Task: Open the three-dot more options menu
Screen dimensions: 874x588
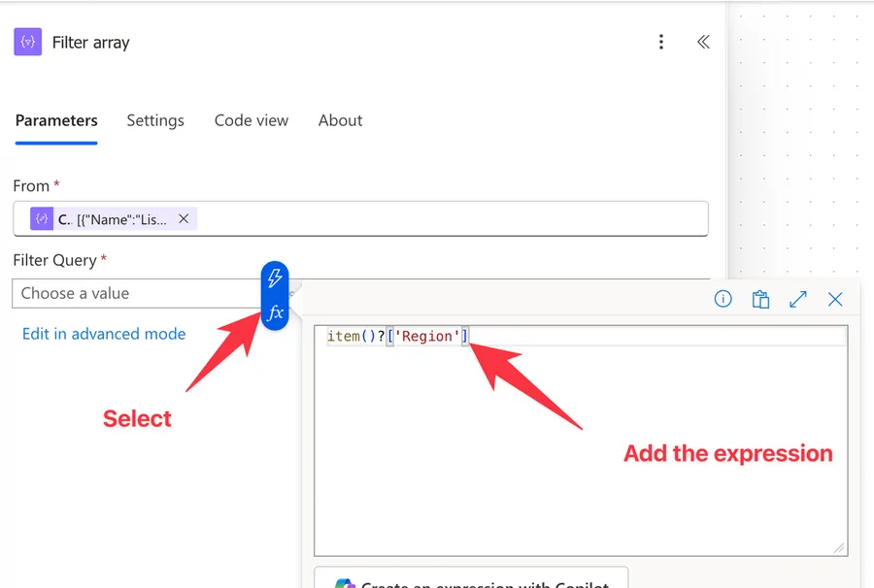Action: (x=661, y=42)
